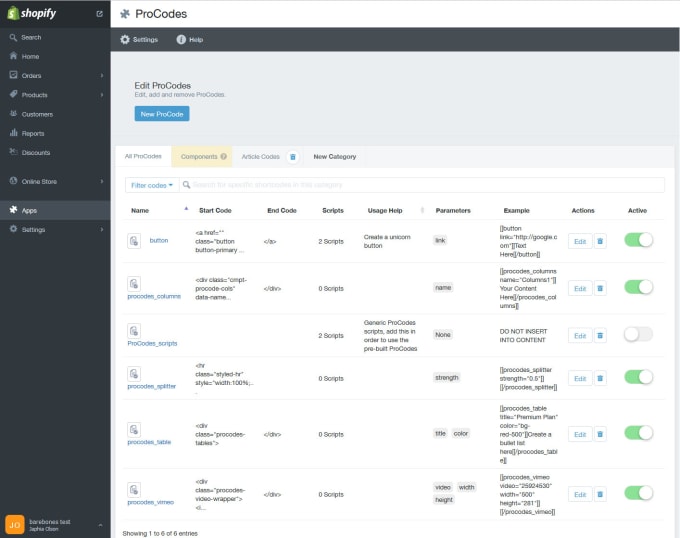Click the Apps puzzle icon in sidebar

pyautogui.click(x=13, y=210)
